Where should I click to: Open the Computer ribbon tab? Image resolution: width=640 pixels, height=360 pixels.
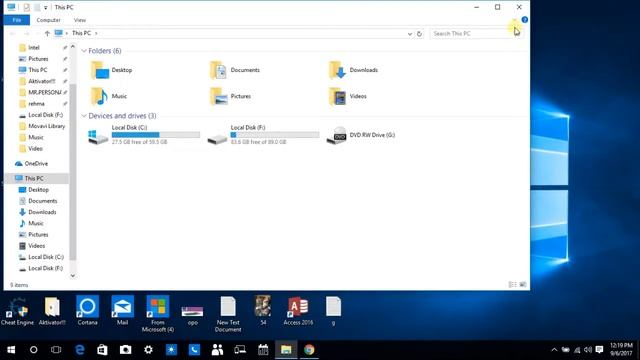point(48,20)
